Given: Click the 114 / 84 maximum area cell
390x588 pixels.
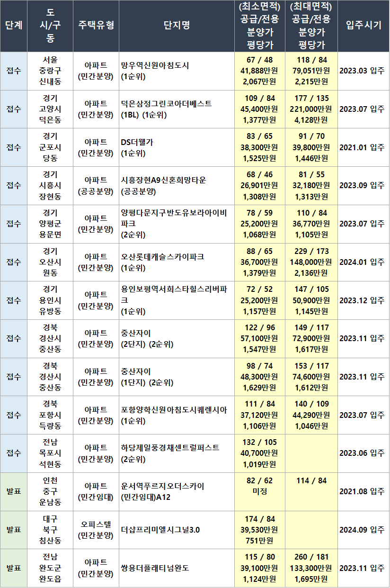Looking at the screenshot, I should (x=311, y=480).
